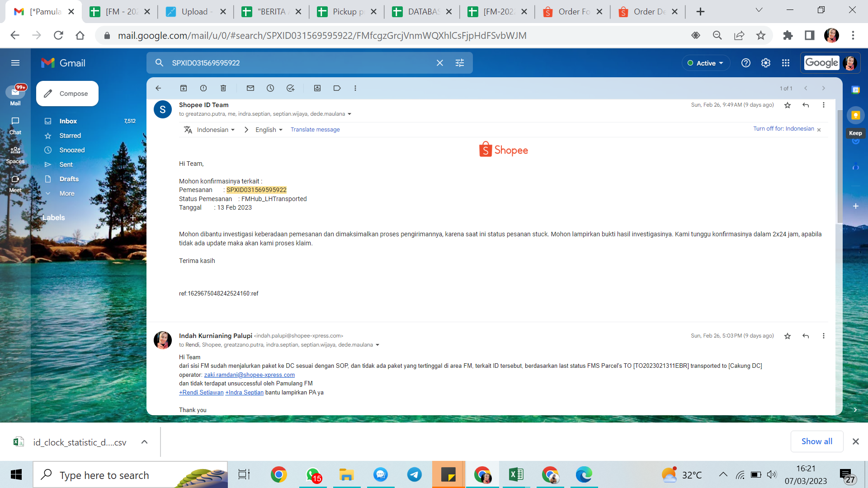Open Gmail main menu hamburger

[x=15, y=63]
